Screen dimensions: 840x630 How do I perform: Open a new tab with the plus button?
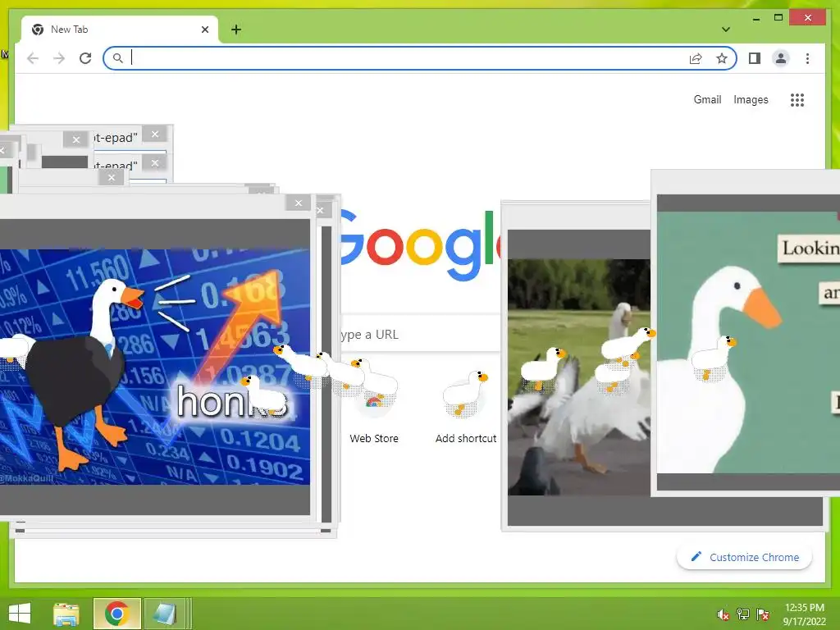235,30
